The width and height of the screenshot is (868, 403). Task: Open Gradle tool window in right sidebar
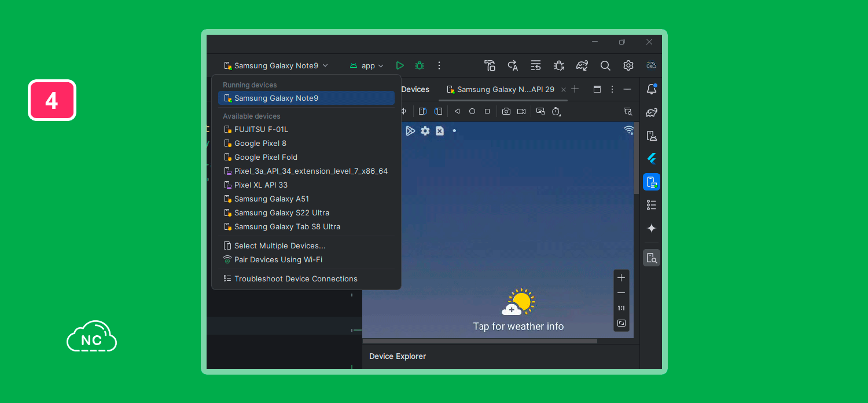pyautogui.click(x=652, y=112)
